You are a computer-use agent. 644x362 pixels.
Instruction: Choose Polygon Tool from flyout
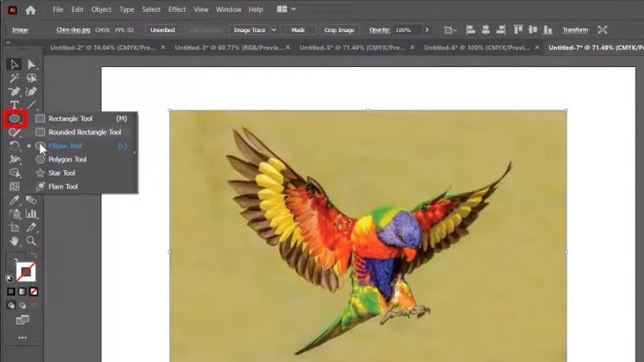point(81,159)
